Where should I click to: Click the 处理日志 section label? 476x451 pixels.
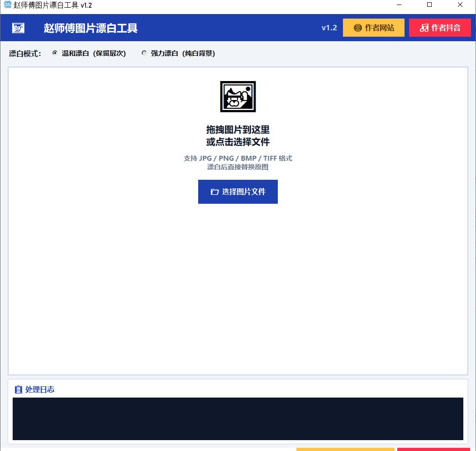(x=40, y=389)
